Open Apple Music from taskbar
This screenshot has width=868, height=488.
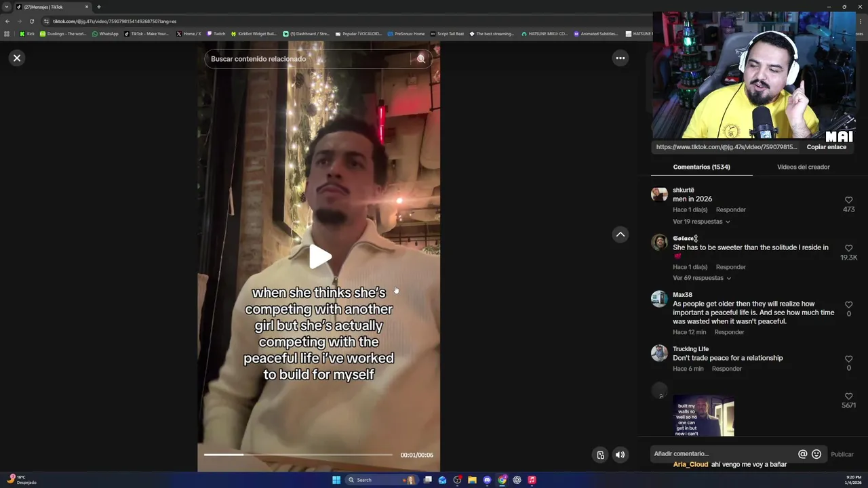[x=532, y=480]
